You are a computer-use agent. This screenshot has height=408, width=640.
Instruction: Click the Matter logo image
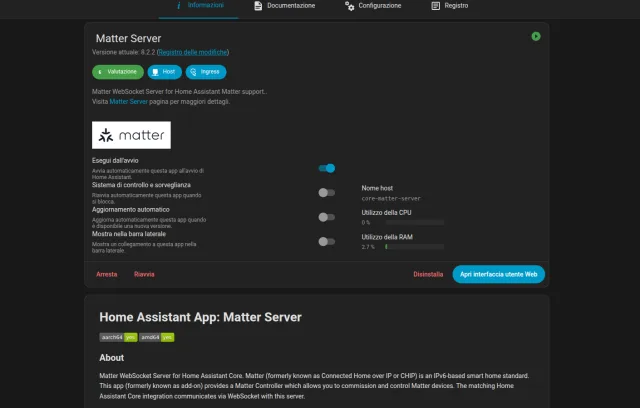pos(131,135)
